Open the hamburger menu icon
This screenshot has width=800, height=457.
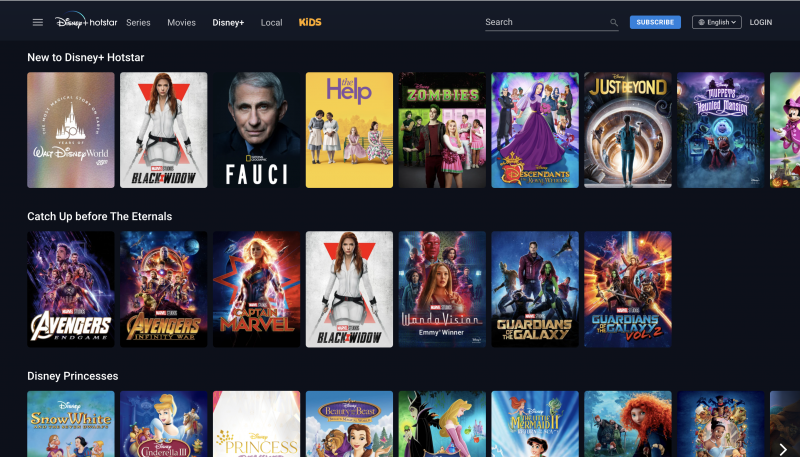tap(38, 22)
